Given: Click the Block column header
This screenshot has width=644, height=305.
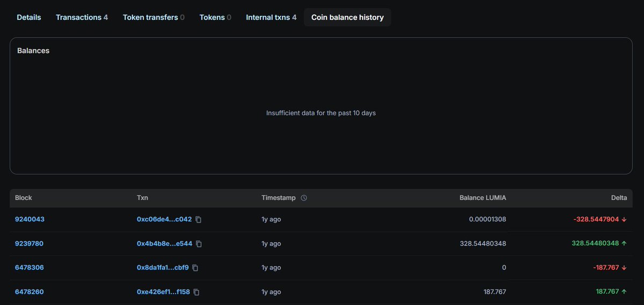Looking at the screenshot, I should 24,198.
